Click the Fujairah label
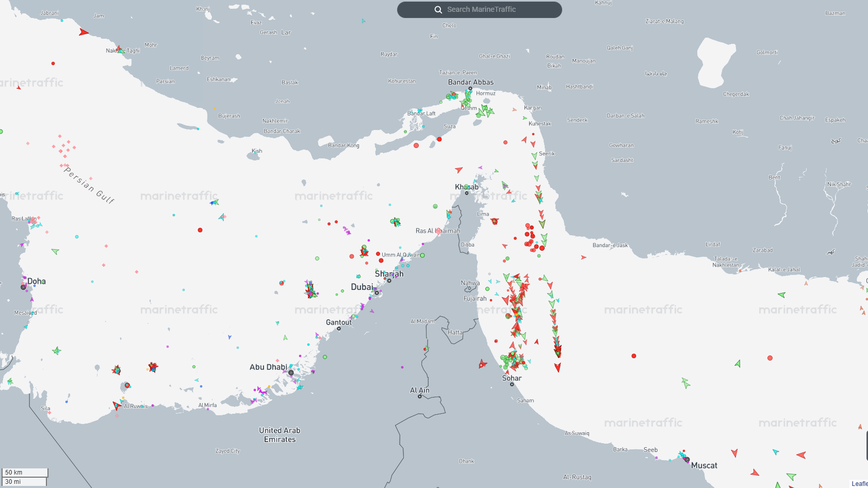Screen dimensions: 868x488 point(475,299)
